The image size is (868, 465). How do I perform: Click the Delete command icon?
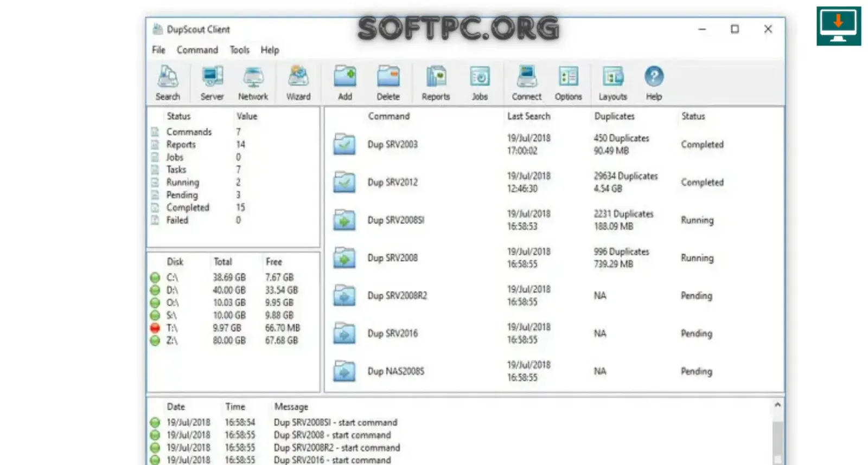tap(388, 82)
